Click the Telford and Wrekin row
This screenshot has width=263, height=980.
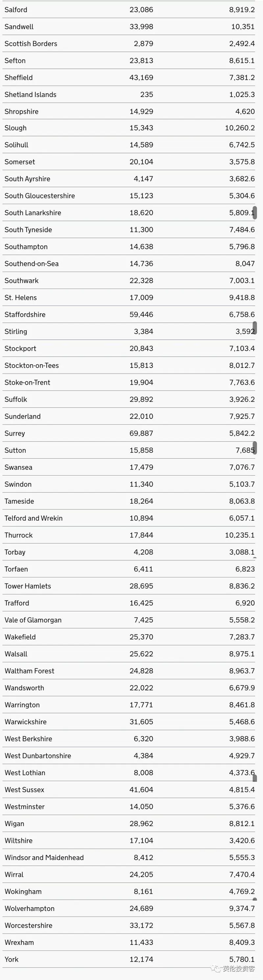coord(129,518)
